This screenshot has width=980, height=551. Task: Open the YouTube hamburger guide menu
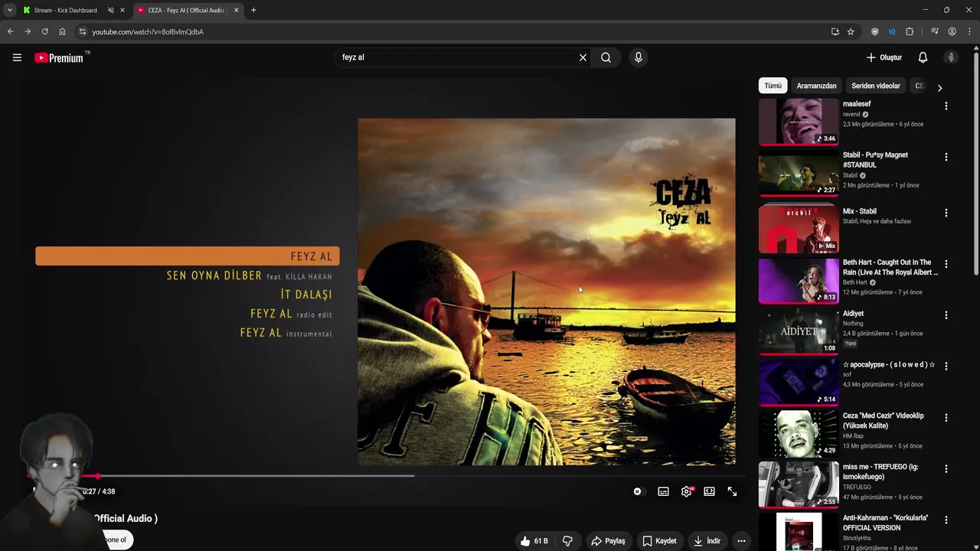coord(17,57)
